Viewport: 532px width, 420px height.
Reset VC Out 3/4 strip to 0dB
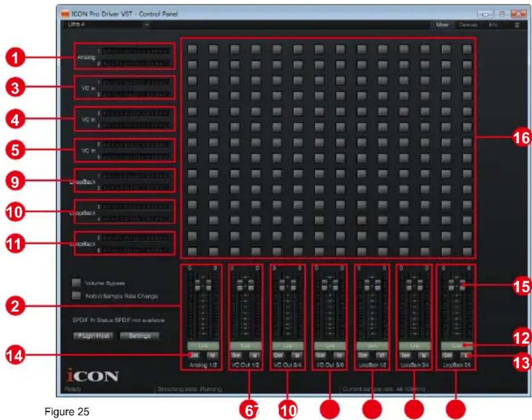click(x=278, y=355)
